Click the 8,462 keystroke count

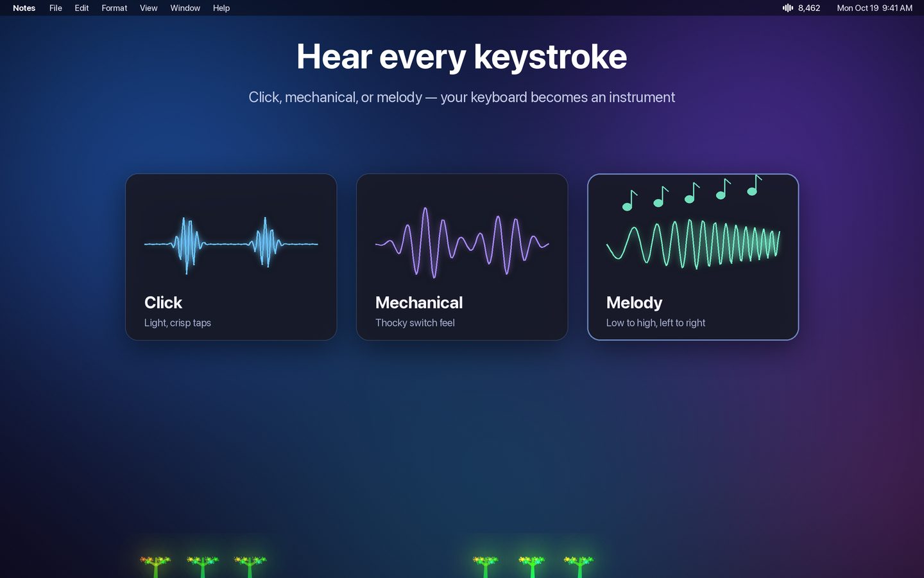pyautogui.click(x=809, y=8)
